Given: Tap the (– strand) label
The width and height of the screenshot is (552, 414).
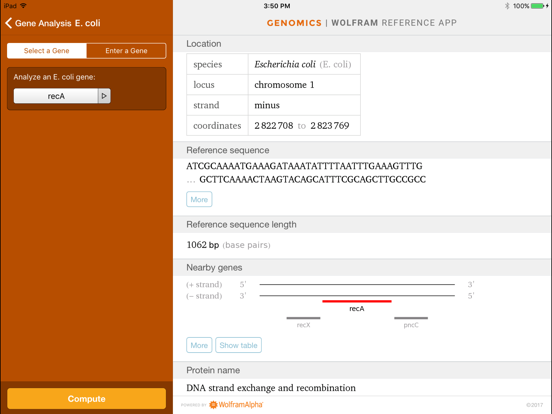Looking at the screenshot, I should point(204,296).
